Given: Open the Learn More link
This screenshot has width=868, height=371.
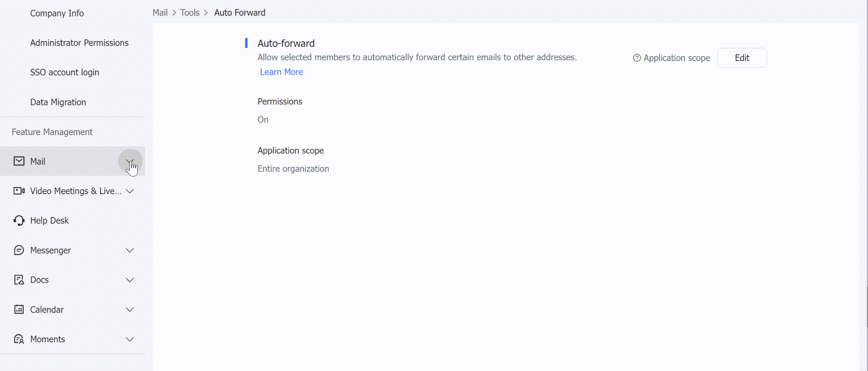Looking at the screenshot, I should point(281,72).
